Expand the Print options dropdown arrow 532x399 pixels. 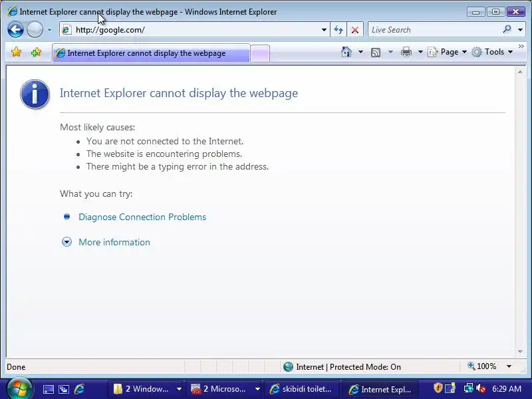(420, 52)
